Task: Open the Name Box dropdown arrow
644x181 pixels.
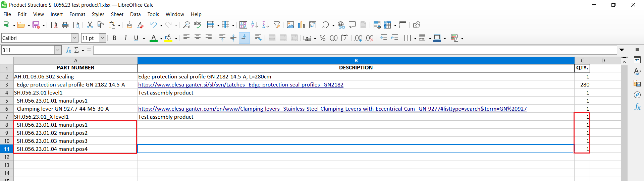Action: point(58,50)
